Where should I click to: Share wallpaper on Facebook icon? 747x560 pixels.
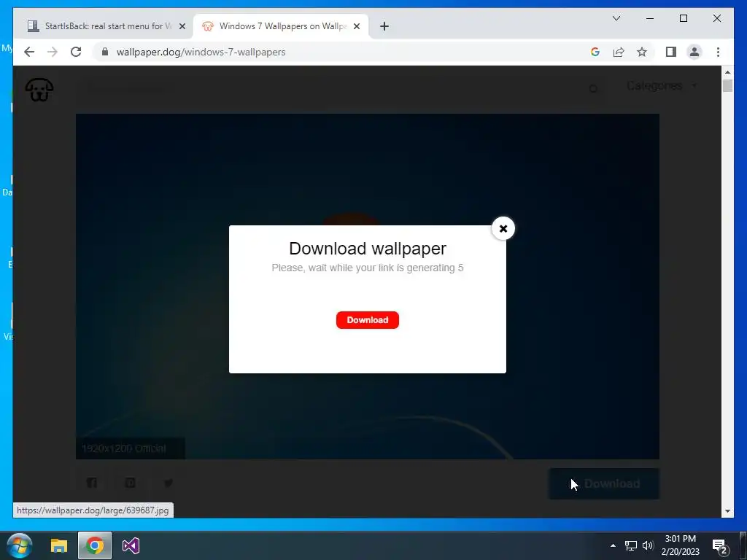coord(92,483)
